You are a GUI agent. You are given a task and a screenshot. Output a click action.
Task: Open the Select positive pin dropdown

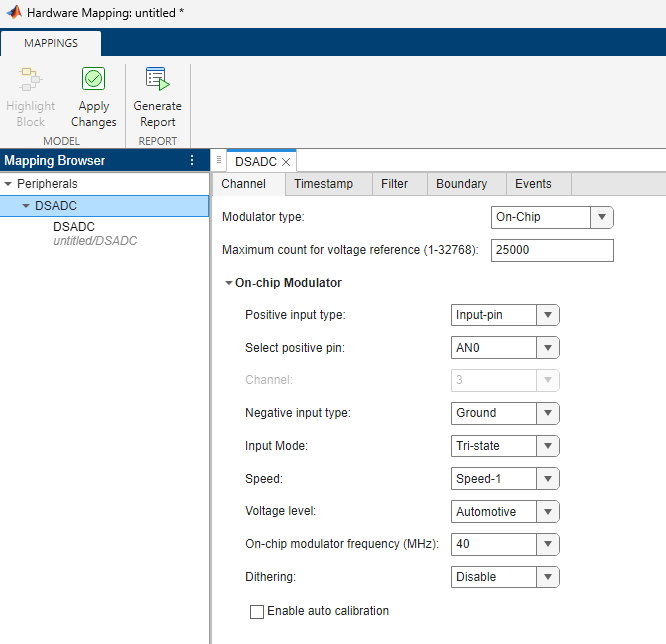[505, 348]
